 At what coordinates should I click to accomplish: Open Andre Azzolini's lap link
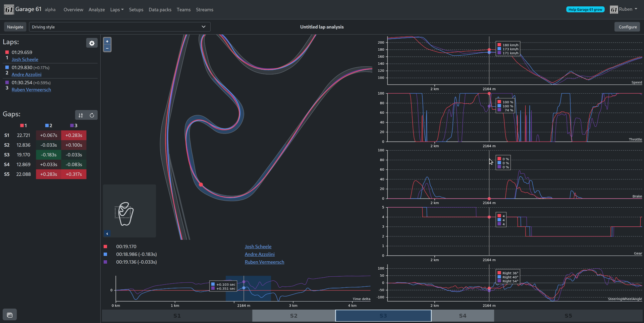pos(26,74)
